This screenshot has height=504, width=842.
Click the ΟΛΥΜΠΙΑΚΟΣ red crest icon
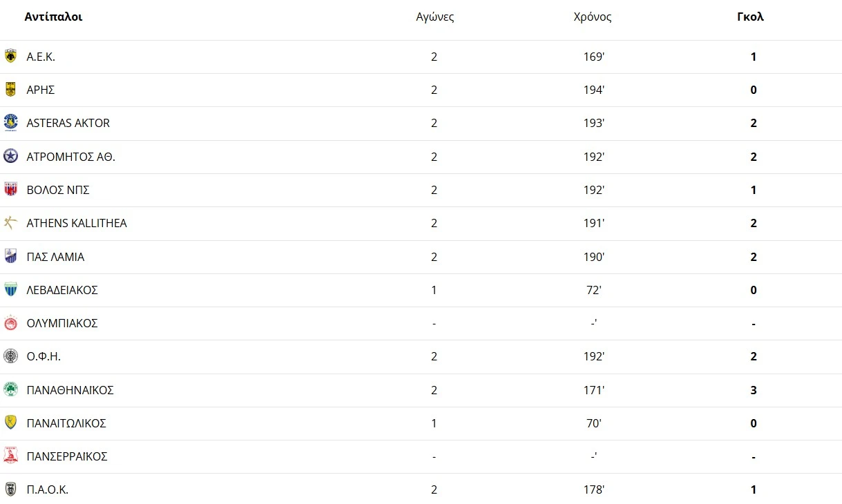10,323
